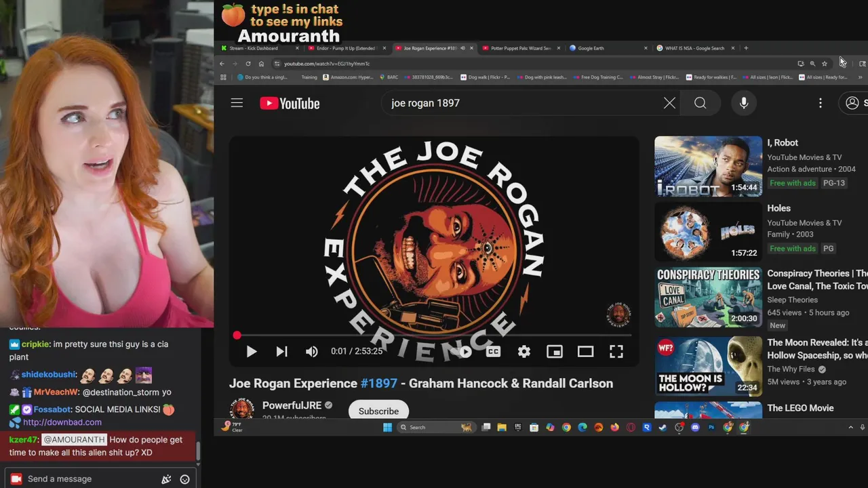Switch to the WHAT IS NSA Google Search tab
Image resolution: width=868 pixels, height=488 pixels.
(695, 48)
